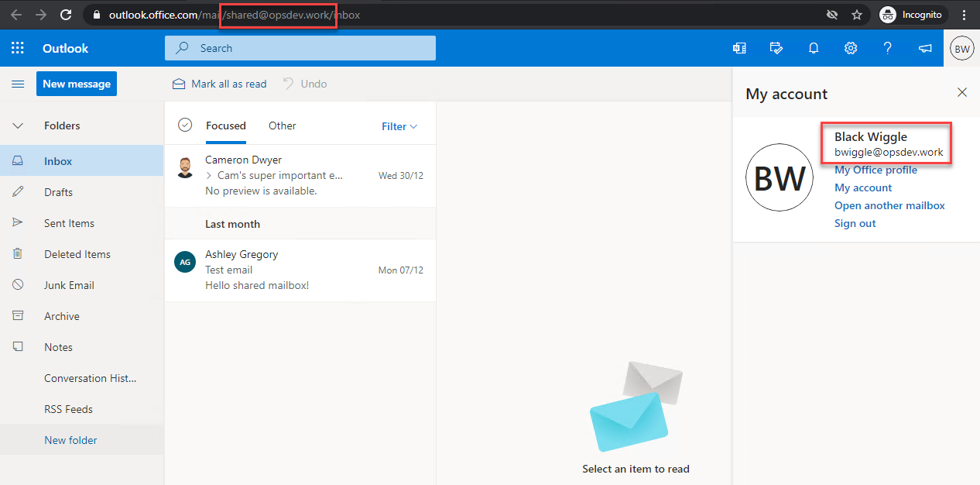
Task: Select the Focused tab
Action: point(225,126)
